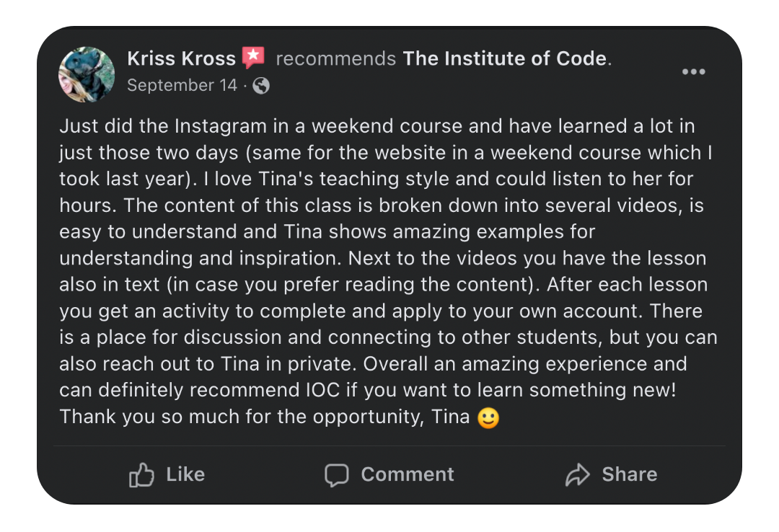Image resolution: width=779 pixels, height=532 pixels.
Task: Click the Share arrow icon
Action: tap(577, 475)
